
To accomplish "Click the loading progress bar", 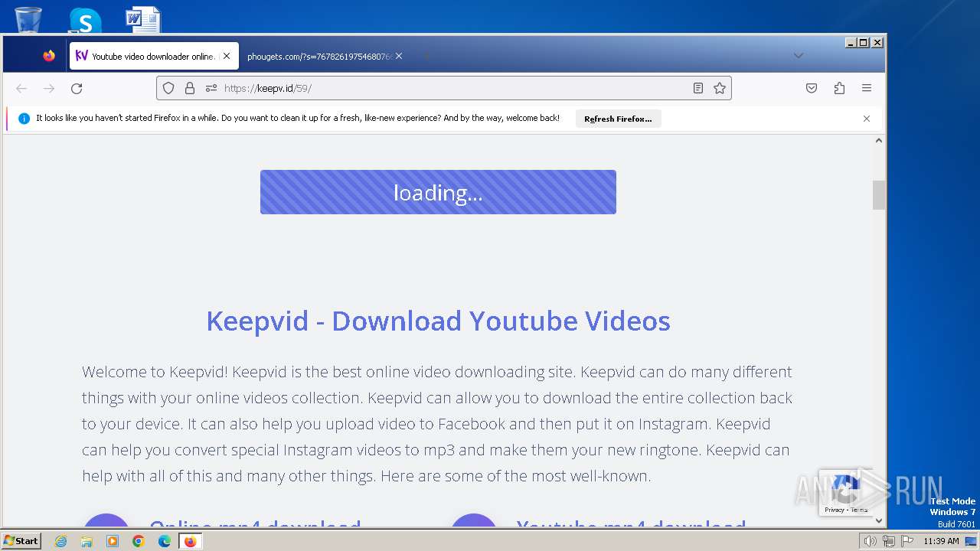I will pos(438,192).
